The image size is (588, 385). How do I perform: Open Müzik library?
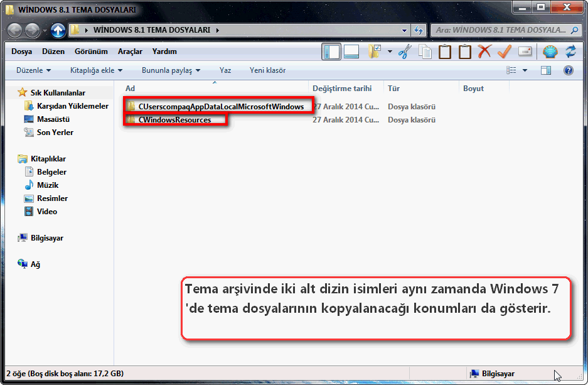(48, 185)
